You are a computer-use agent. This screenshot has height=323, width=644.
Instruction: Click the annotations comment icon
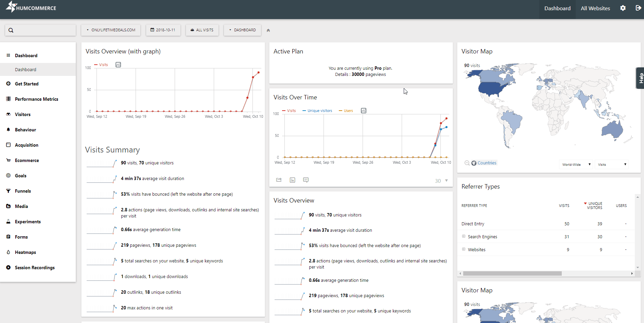coord(306,180)
